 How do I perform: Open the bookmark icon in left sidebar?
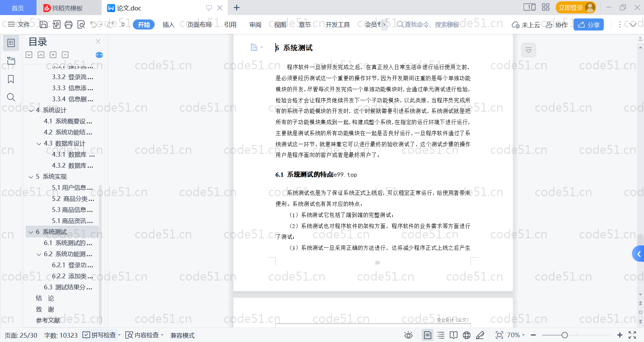point(11,79)
